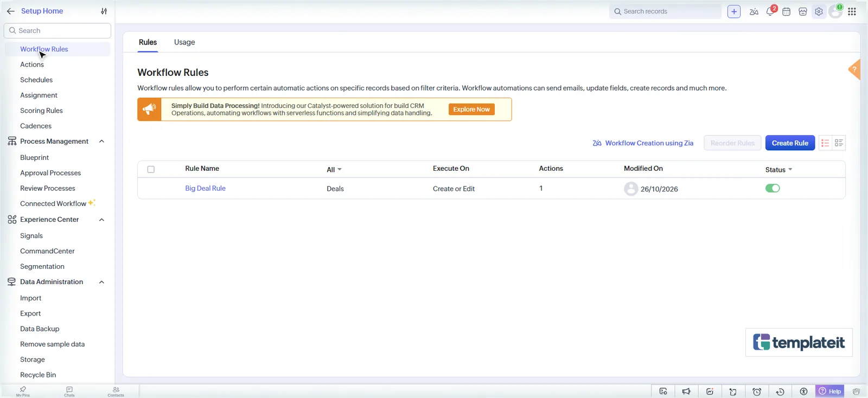Collapse the Experience Center section
868x398 pixels.
point(101,220)
